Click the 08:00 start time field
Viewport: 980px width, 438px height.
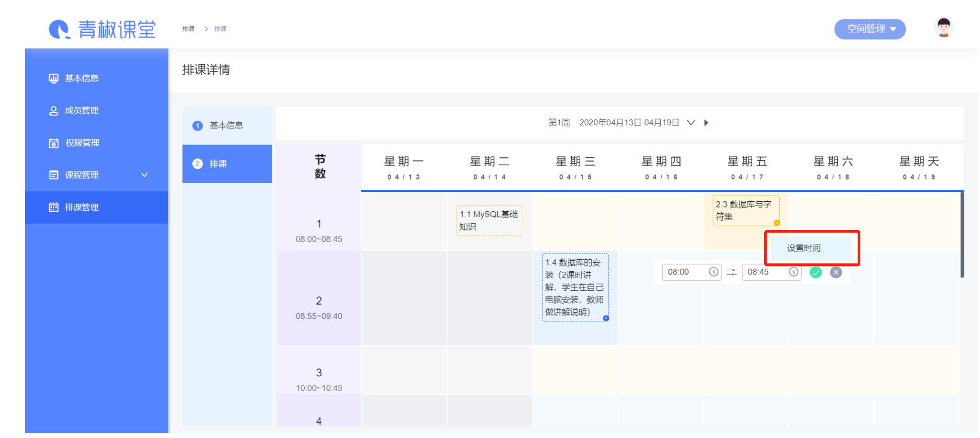point(691,272)
